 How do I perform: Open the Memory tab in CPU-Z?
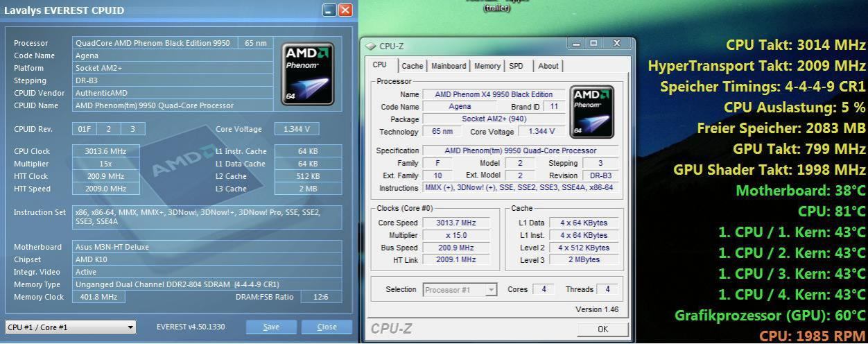[x=487, y=66]
